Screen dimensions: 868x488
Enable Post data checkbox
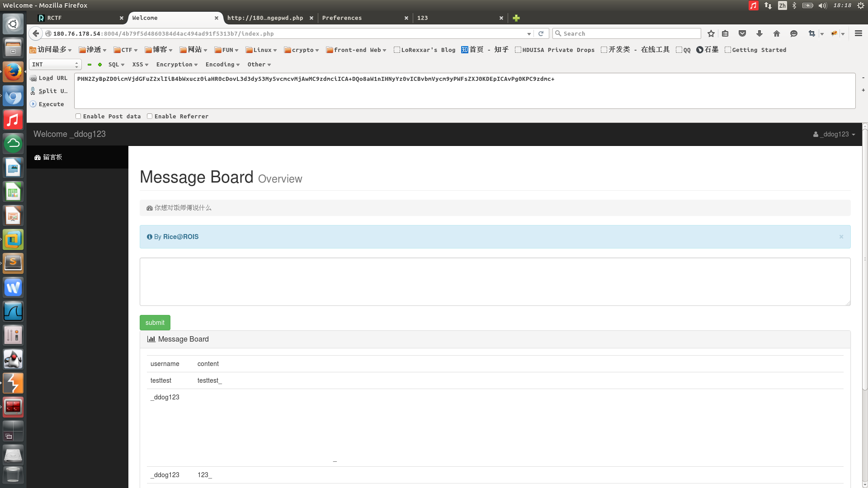[x=78, y=116]
